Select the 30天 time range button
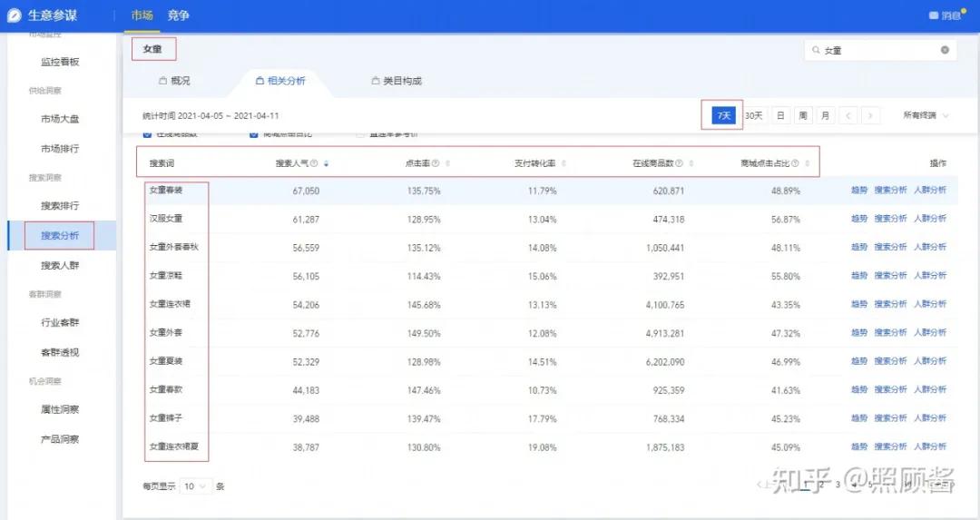Image resolution: width=980 pixels, height=520 pixels. (754, 115)
